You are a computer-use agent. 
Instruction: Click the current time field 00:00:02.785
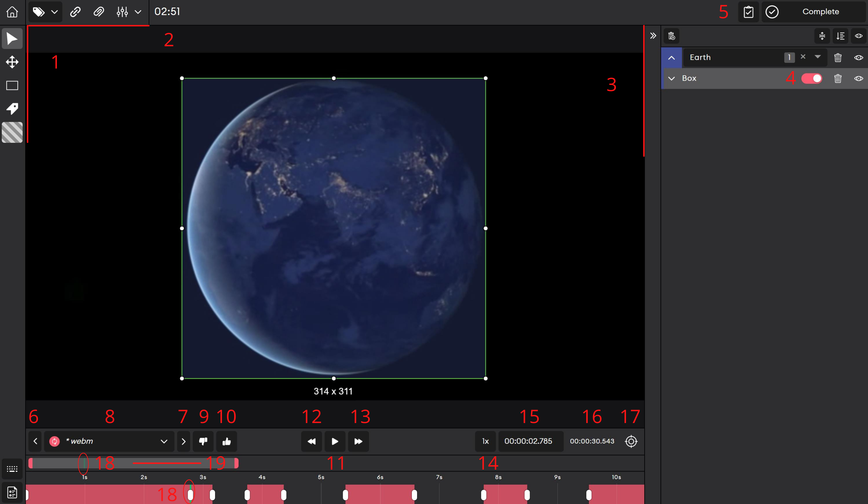[531, 441]
